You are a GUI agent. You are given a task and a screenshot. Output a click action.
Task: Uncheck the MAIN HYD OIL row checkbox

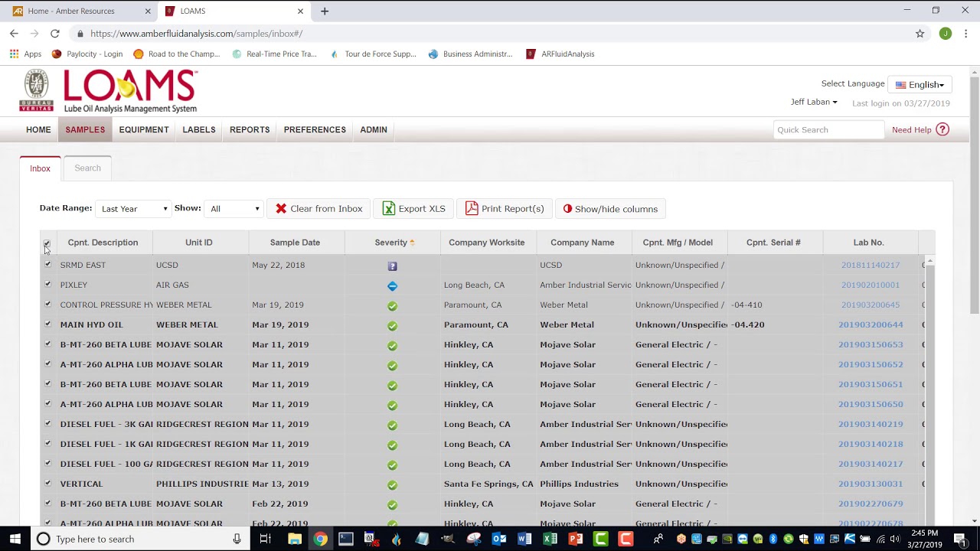[47, 324]
